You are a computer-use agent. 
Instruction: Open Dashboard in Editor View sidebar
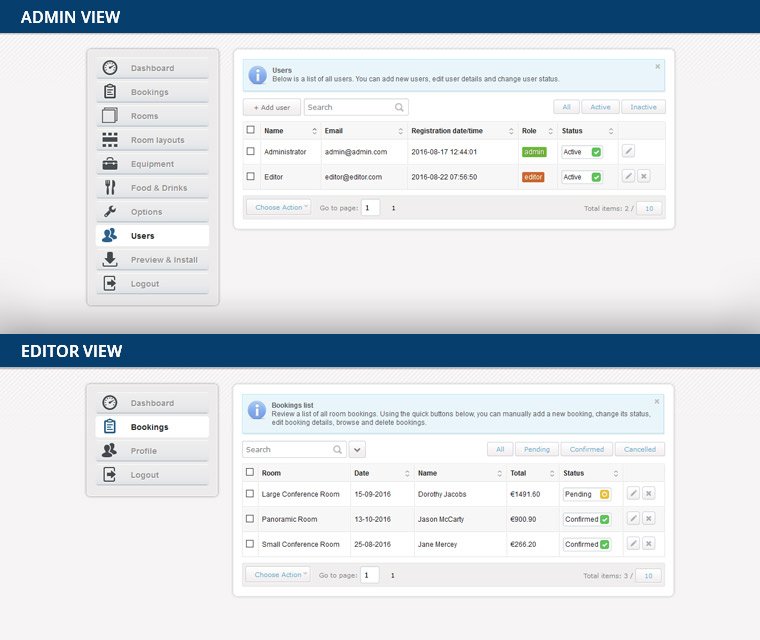coord(152,403)
